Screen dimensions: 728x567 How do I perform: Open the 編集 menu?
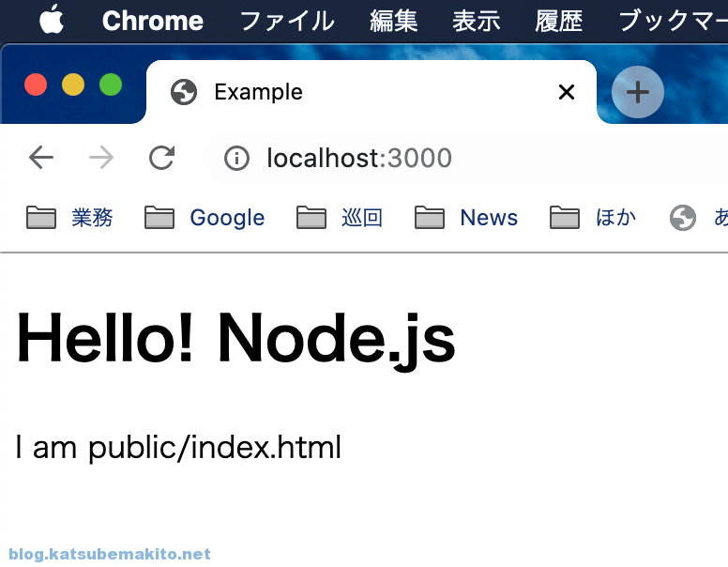pos(393,22)
